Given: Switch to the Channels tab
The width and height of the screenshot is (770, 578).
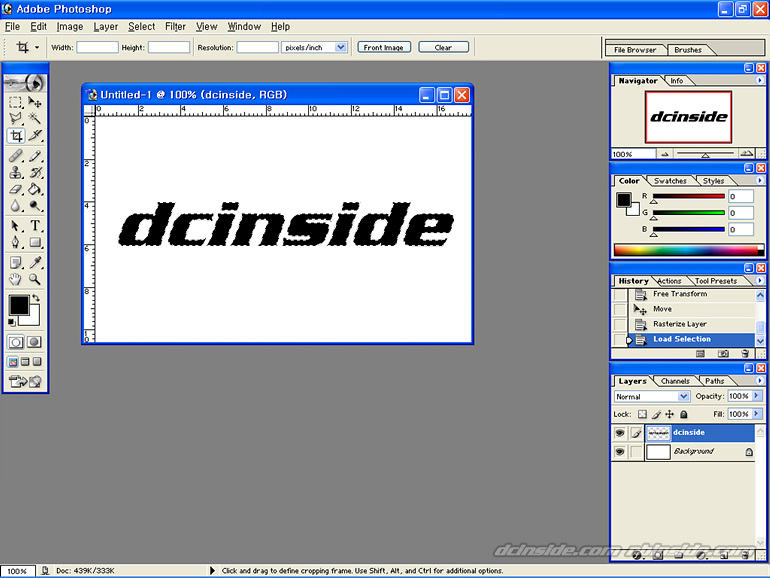Looking at the screenshot, I should (675, 381).
